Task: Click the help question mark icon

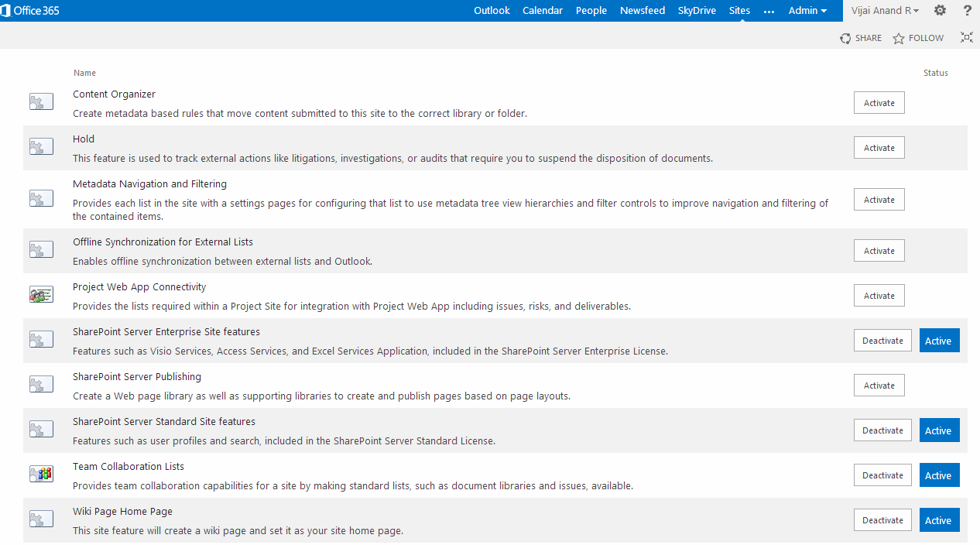Action: pyautogui.click(x=967, y=11)
